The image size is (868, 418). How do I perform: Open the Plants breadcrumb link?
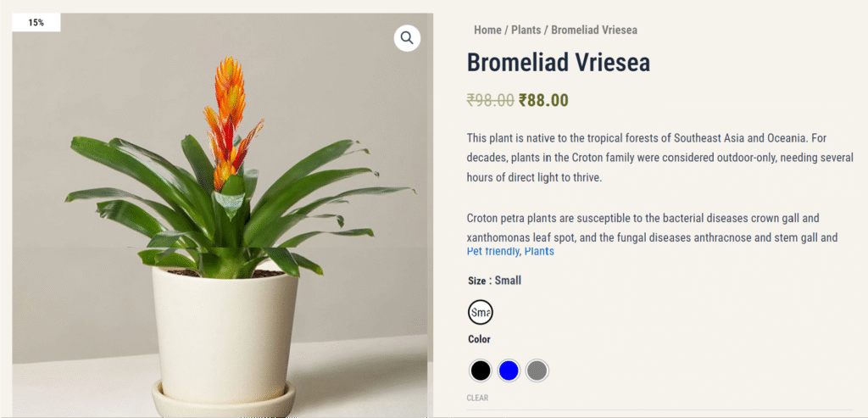point(526,30)
